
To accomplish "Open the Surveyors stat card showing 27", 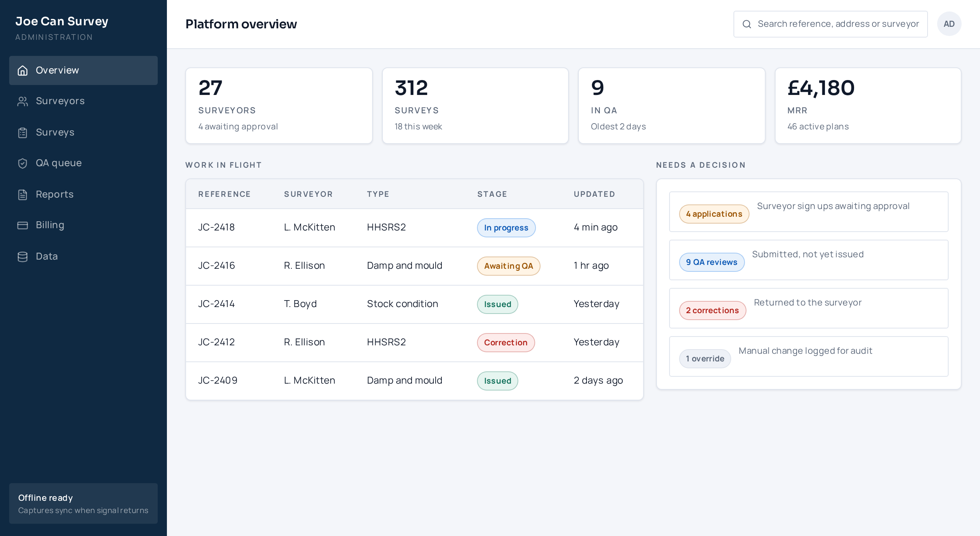I will click(x=279, y=106).
